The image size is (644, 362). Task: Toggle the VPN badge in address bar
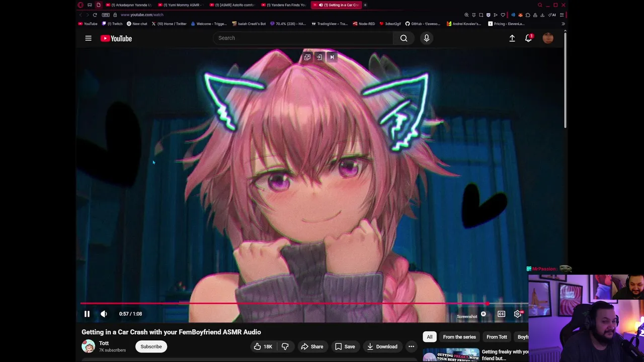[106, 15]
